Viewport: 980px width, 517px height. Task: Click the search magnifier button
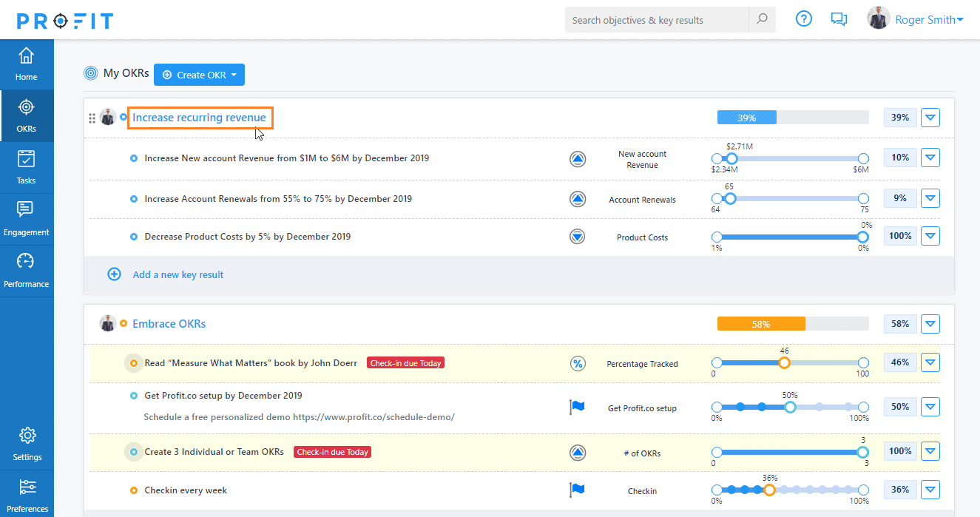[762, 20]
